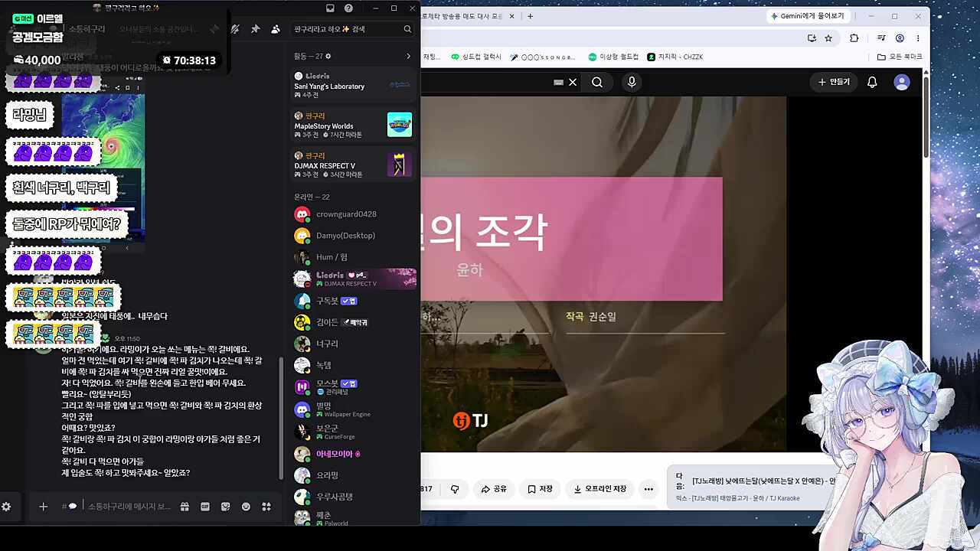Select member 녹템 in the member list
This screenshot has height=551, width=980.
coord(353,365)
